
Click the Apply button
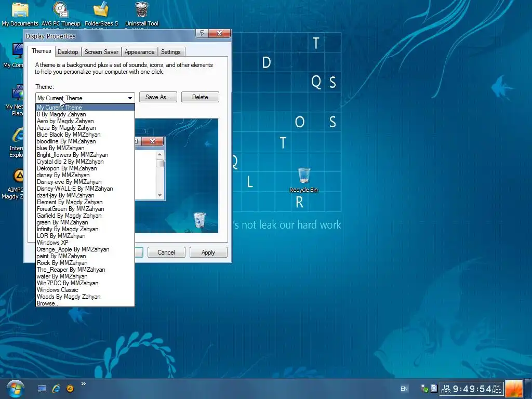208,252
